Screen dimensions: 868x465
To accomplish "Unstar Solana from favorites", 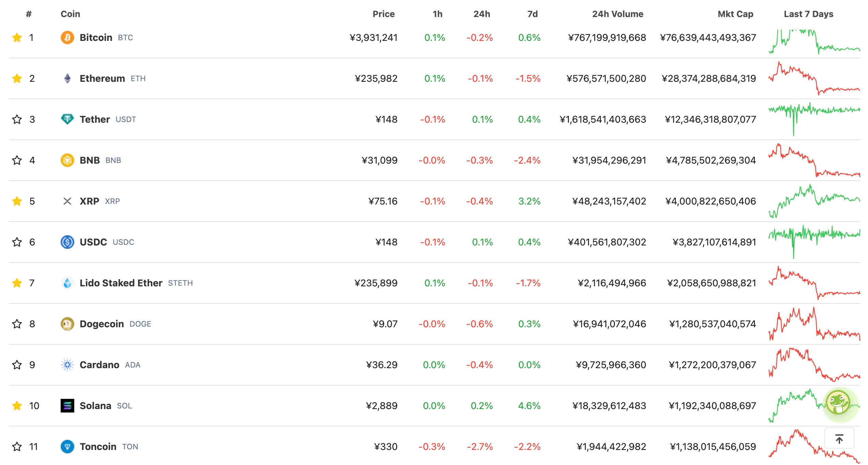I will (x=17, y=406).
